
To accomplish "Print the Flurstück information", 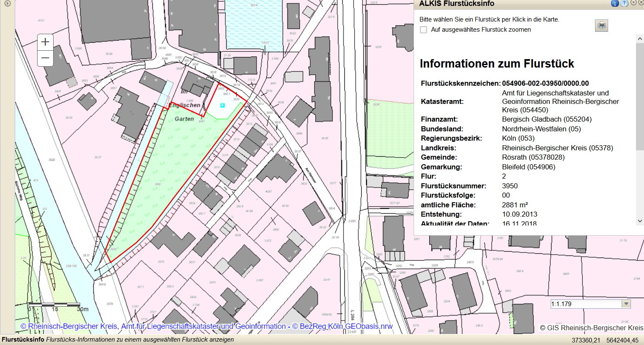I will (x=601, y=25).
